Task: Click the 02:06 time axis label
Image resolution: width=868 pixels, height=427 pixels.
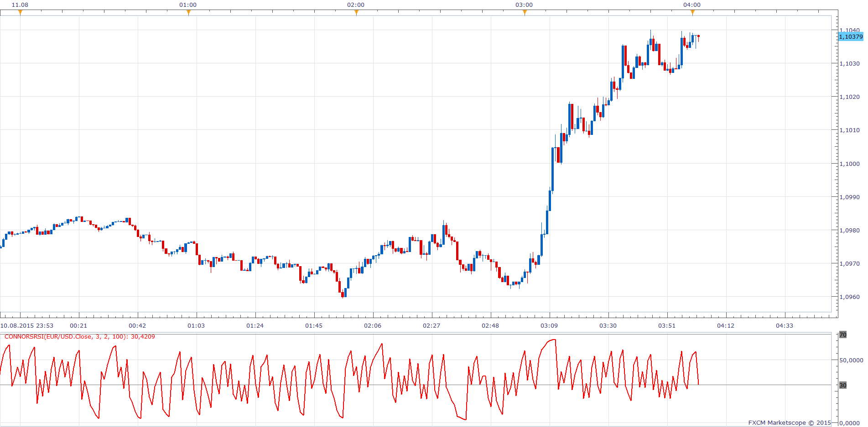Action: 373,325
